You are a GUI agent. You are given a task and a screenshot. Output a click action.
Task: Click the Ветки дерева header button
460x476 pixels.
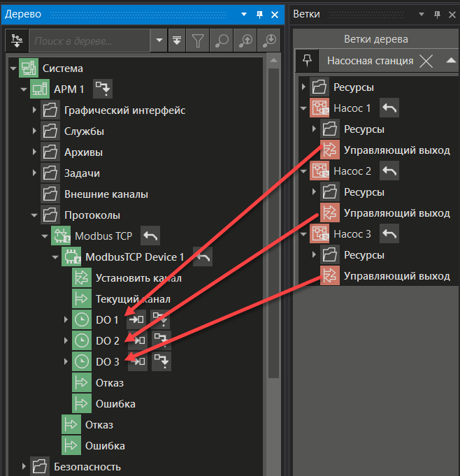tap(375, 38)
